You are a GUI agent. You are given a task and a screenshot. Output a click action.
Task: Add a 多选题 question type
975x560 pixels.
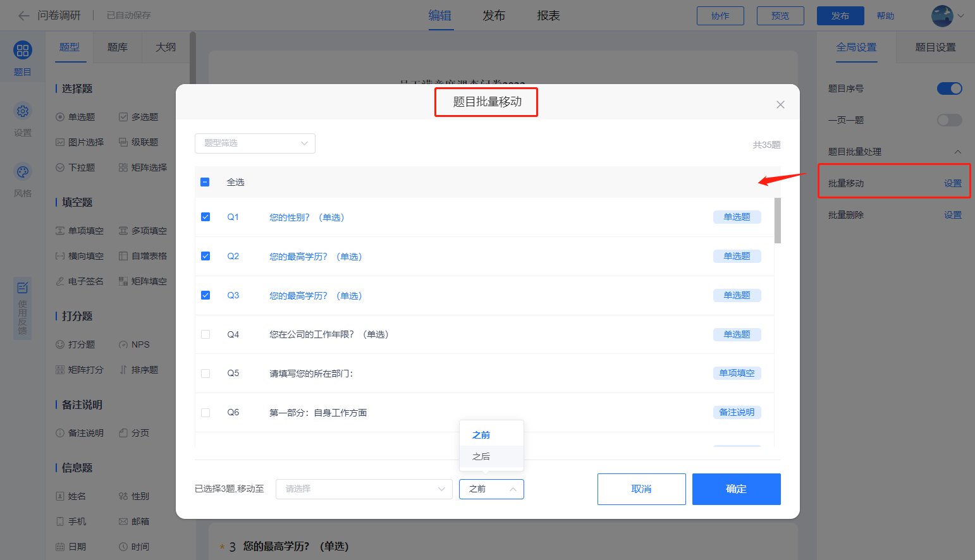pyautogui.click(x=138, y=117)
